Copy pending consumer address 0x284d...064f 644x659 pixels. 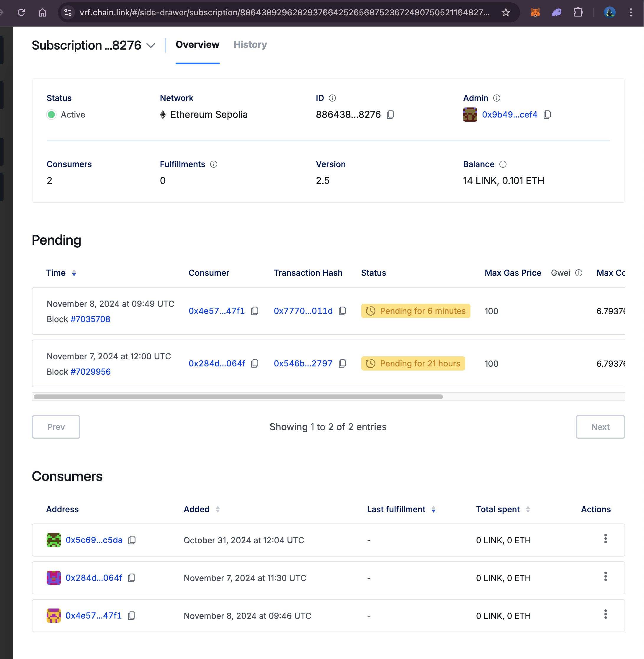click(255, 363)
